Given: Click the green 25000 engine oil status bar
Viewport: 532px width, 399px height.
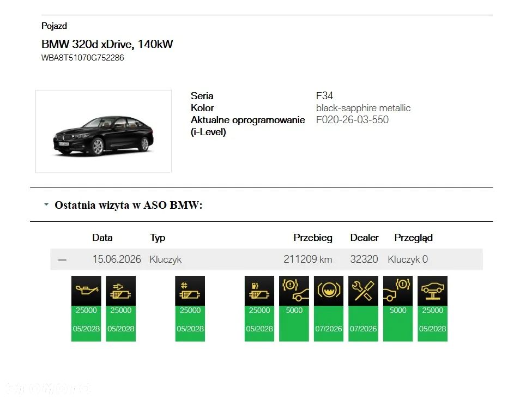Looking at the screenshot, I should (x=86, y=324).
